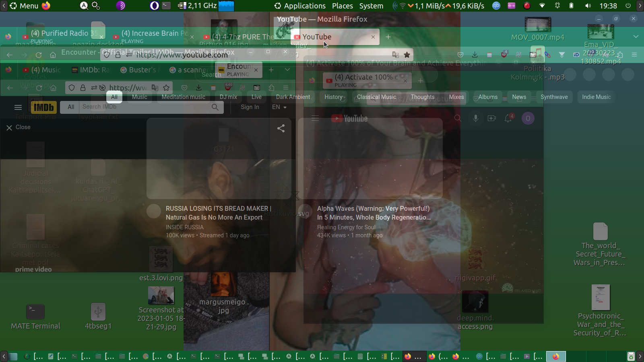Open the System menu
644x362 pixels.
pyautogui.click(x=371, y=6)
